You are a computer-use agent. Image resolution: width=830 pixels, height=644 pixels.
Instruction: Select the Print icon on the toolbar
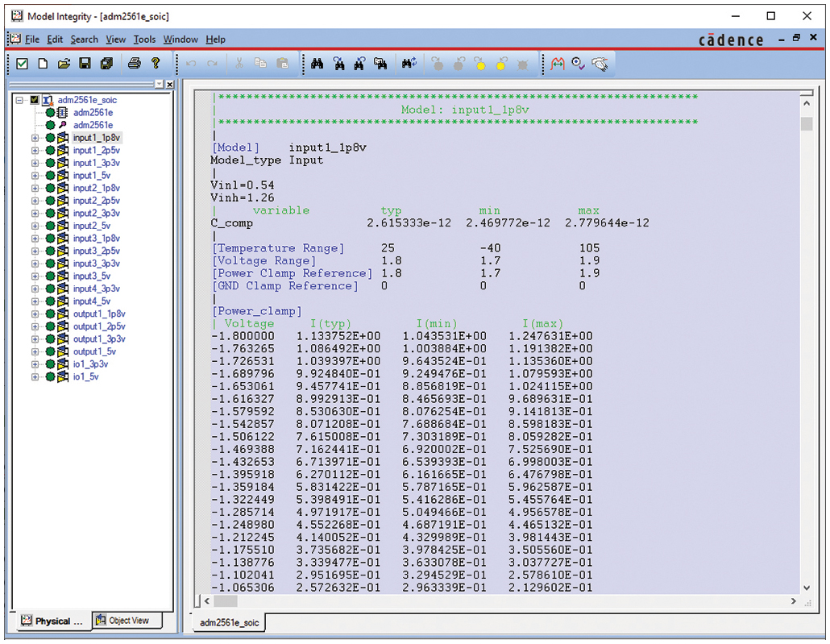pyautogui.click(x=134, y=63)
